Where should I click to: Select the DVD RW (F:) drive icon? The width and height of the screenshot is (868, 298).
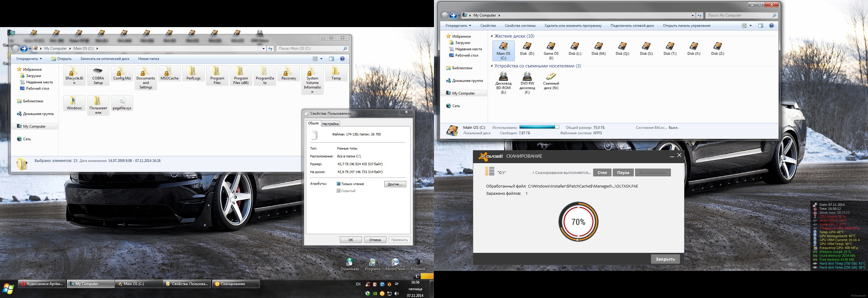(x=527, y=83)
